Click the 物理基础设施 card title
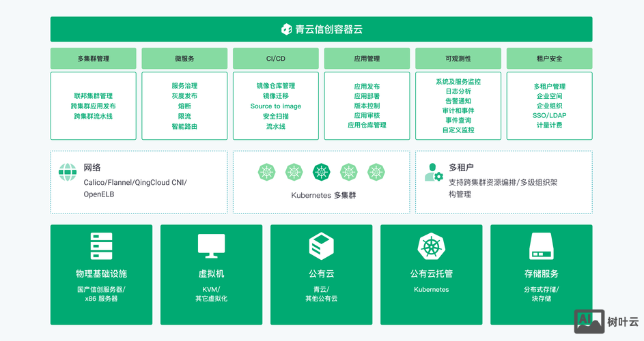 coord(102,273)
